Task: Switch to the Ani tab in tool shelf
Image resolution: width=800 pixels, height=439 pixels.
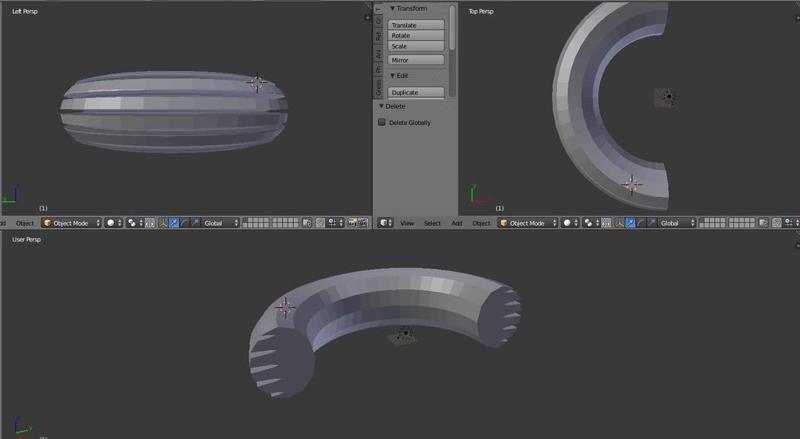Action: coord(379,53)
